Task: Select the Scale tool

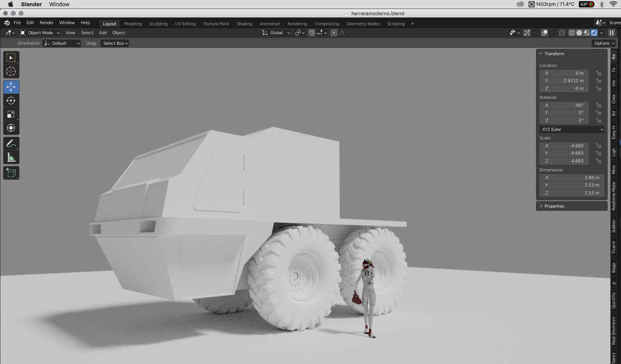Action: [x=11, y=114]
